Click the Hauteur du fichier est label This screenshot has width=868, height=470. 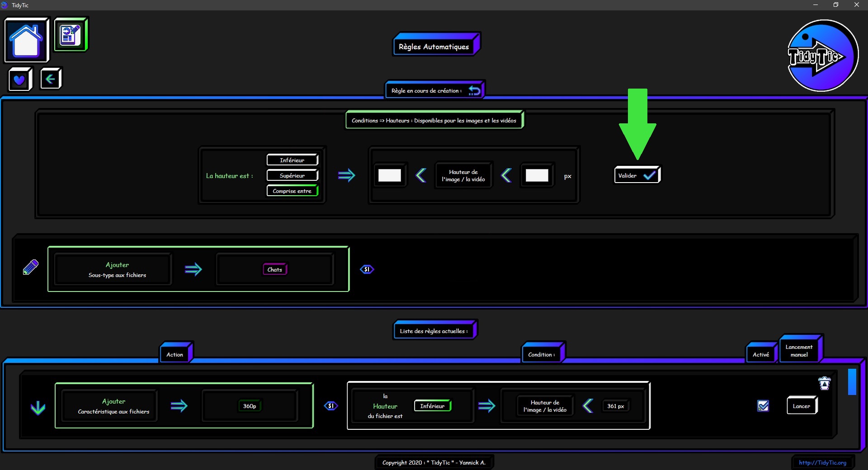pos(385,406)
